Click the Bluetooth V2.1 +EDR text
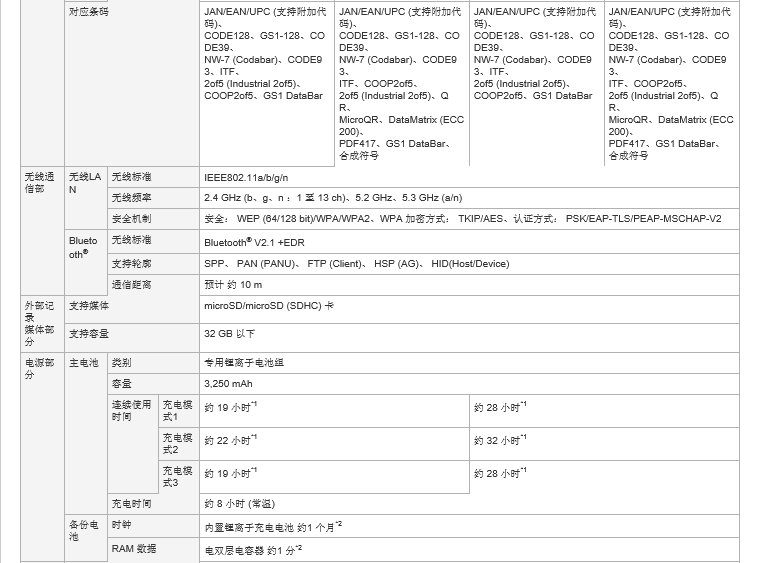Screen dimensions: 760x563 256,241
